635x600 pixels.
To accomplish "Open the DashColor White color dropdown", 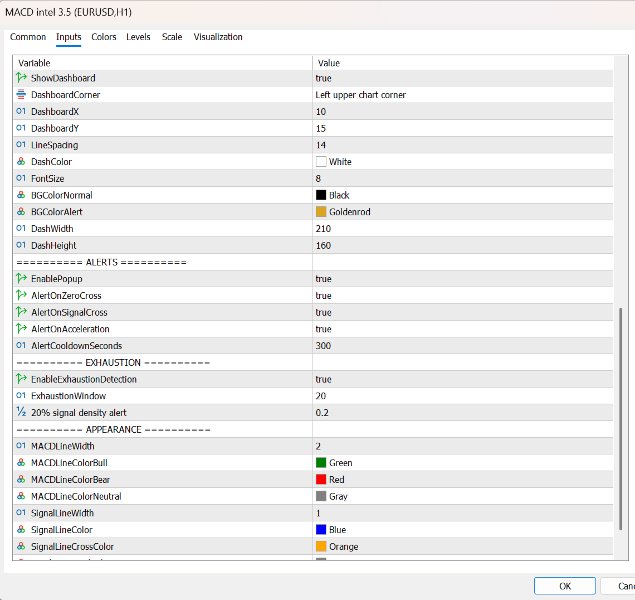I will 463,162.
